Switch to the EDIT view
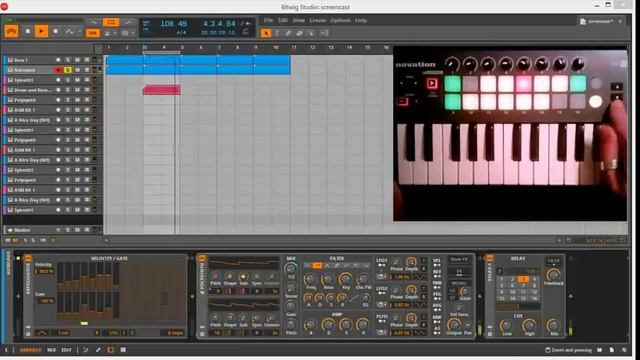This screenshot has width=640, height=360. point(66,350)
